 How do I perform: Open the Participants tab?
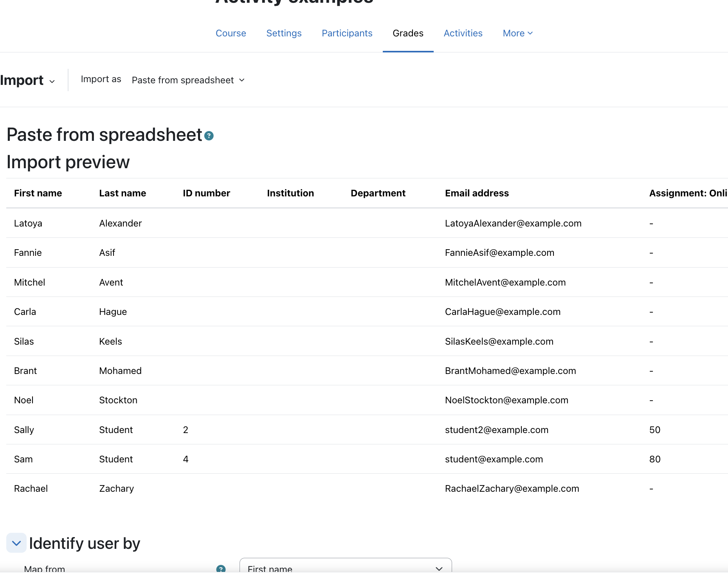pyautogui.click(x=347, y=33)
